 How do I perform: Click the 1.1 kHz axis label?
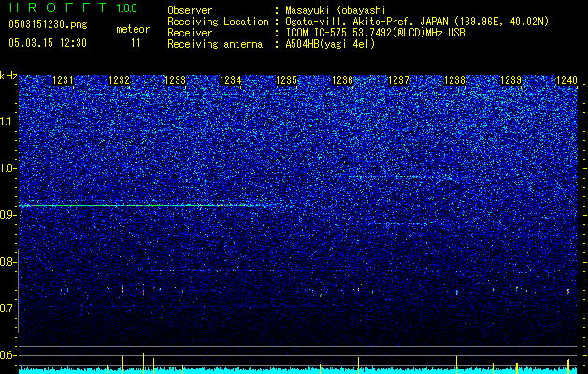pos(8,122)
